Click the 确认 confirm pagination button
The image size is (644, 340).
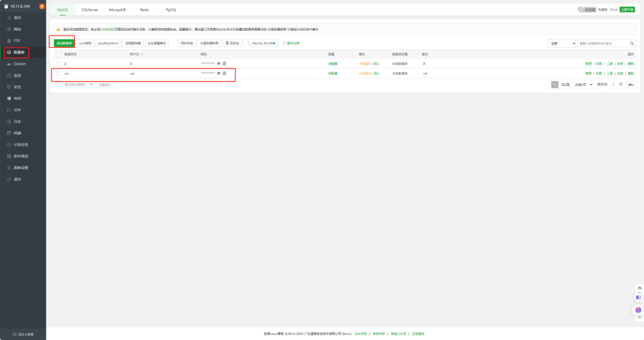[x=631, y=85]
